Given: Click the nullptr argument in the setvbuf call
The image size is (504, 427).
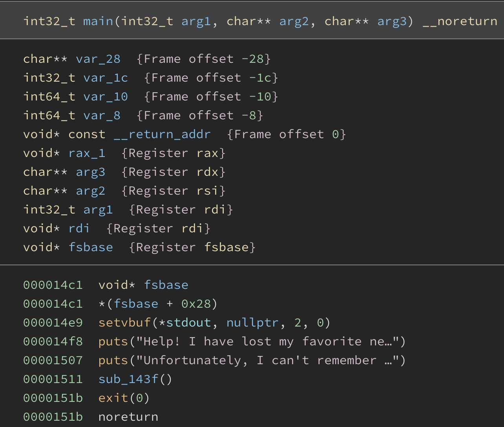Looking at the screenshot, I should (252, 323).
